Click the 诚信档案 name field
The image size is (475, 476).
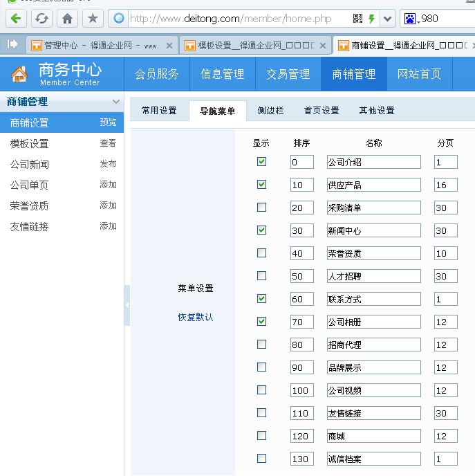373,459
